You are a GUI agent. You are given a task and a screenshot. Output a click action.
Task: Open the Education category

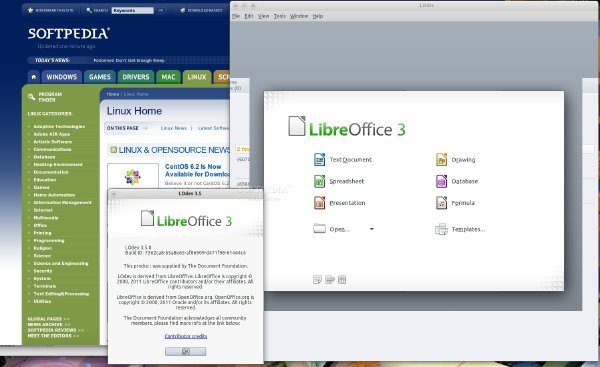click(45, 180)
